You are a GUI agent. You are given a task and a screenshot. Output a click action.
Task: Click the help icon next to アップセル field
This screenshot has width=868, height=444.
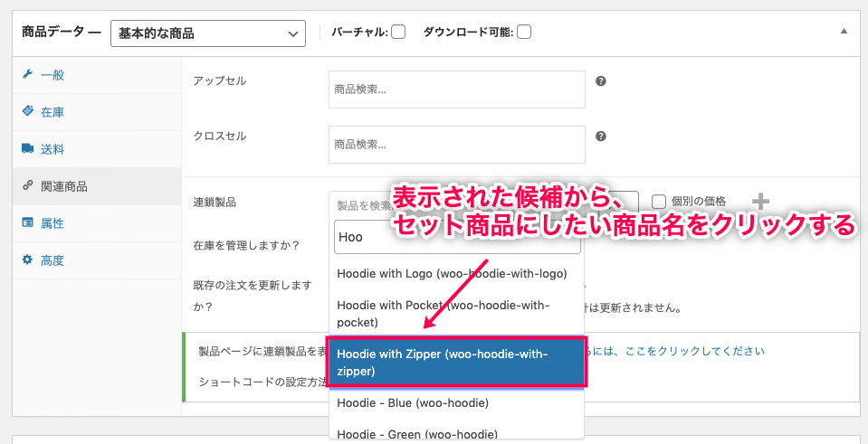[601, 81]
